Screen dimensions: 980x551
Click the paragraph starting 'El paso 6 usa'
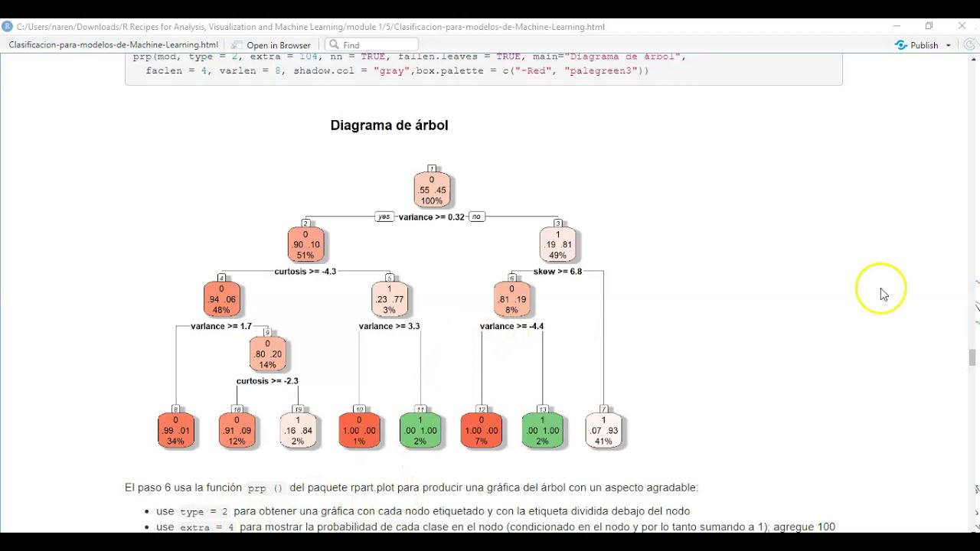[411, 487]
